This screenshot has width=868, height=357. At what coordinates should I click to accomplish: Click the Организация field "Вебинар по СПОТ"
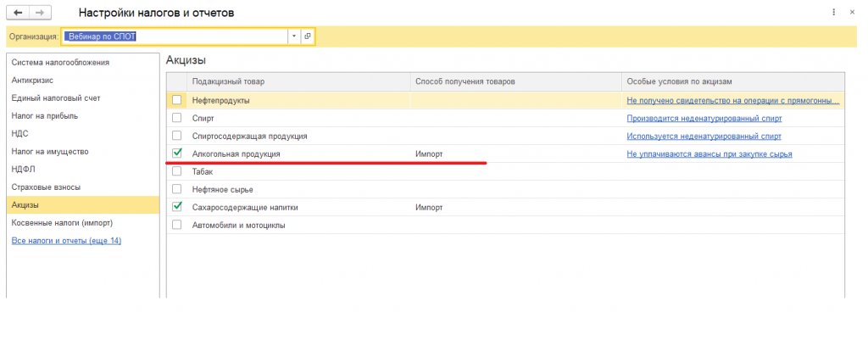click(x=175, y=36)
